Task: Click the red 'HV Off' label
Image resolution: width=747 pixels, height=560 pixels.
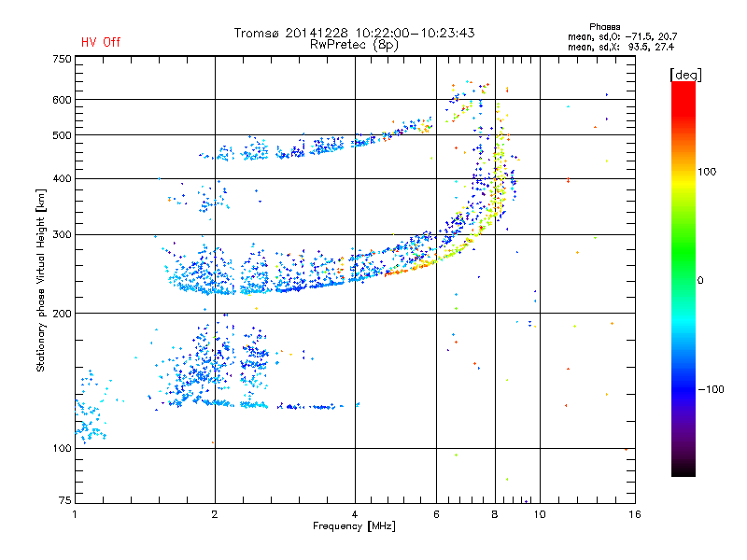Action: click(x=101, y=42)
